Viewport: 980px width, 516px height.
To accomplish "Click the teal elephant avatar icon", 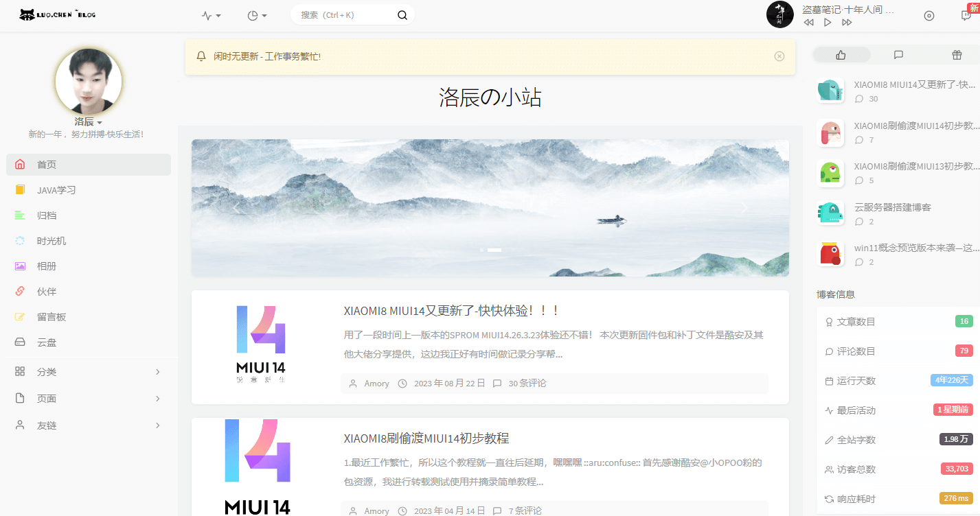I will click(x=830, y=91).
